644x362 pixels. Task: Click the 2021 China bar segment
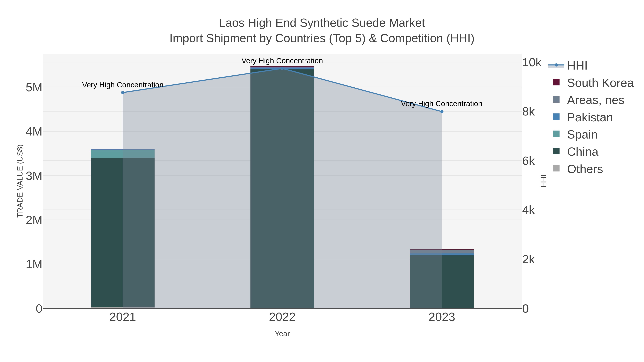[x=123, y=232]
